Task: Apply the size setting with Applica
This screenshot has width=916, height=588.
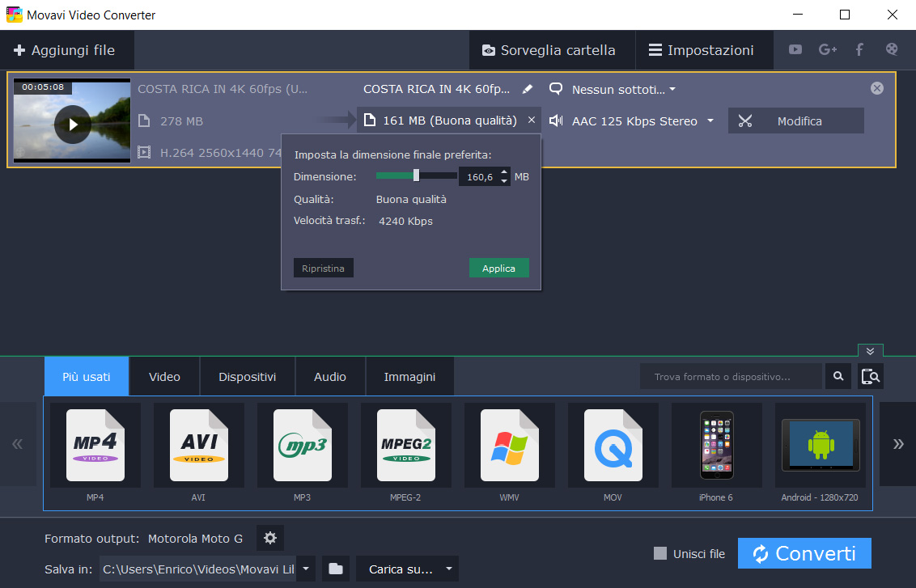Action: tap(499, 268)
